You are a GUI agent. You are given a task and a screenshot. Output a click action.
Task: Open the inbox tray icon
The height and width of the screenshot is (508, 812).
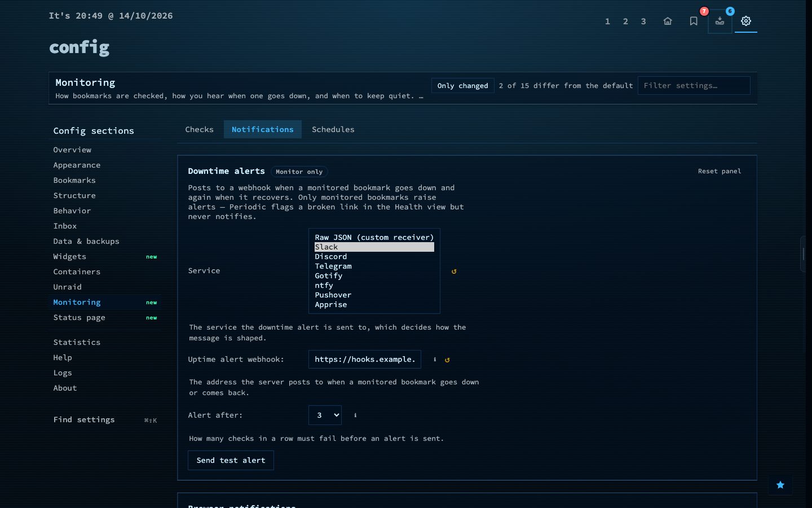tap(720, 21)
